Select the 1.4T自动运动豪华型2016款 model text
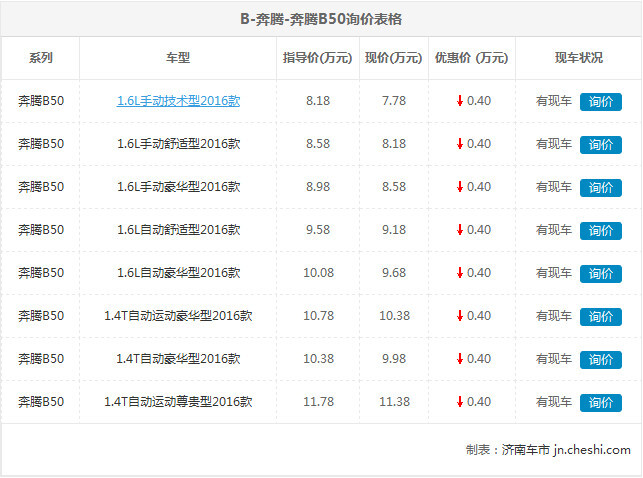The image size is (643, 478). pyautogui.click(x=178, y=316)
